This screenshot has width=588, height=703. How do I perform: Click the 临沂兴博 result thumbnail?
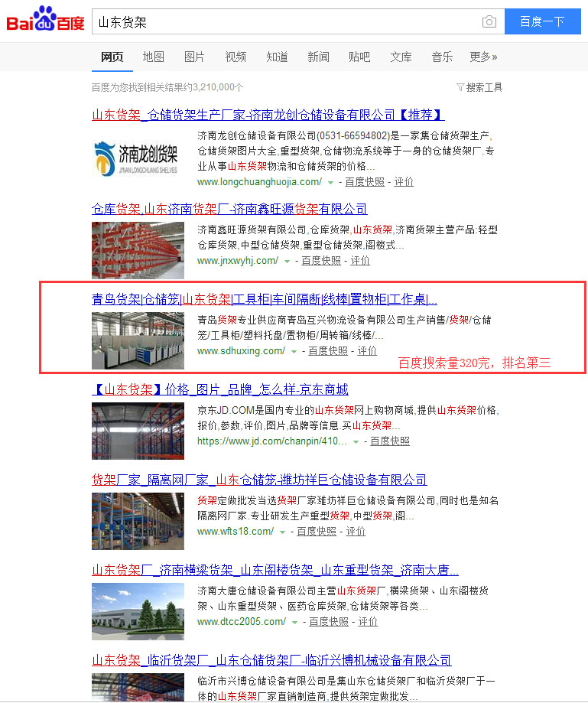click(x=138, y=687)
